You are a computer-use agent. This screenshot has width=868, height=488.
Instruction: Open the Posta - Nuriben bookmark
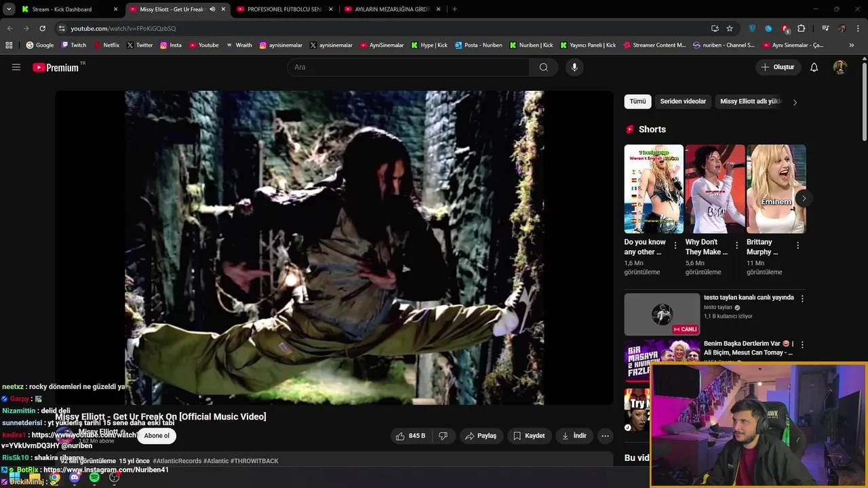tap(479, 45)
